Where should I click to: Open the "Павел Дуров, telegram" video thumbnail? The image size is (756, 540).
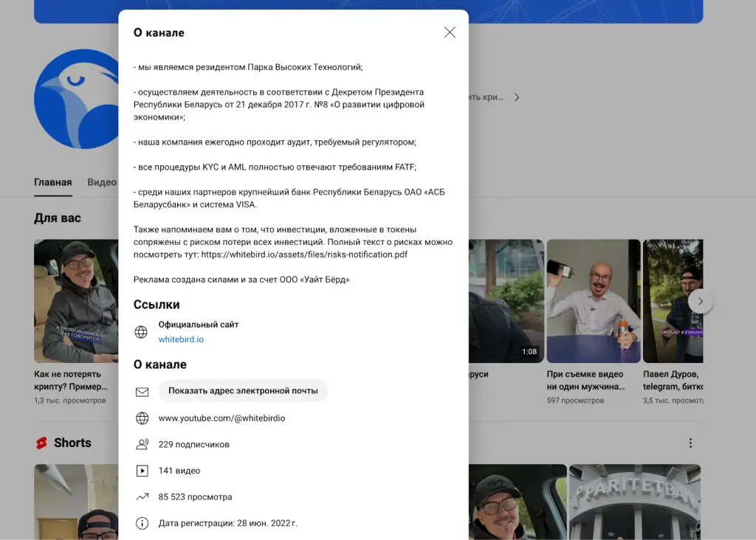tap(673, 300)
